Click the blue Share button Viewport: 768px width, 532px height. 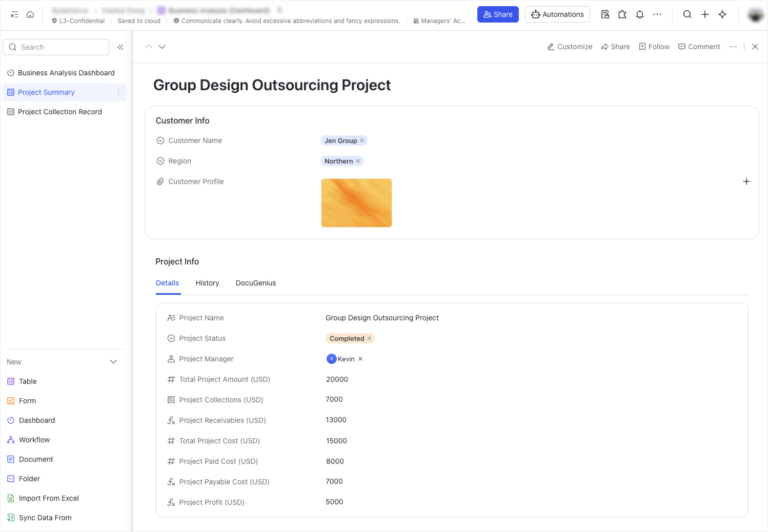[498, 14]
